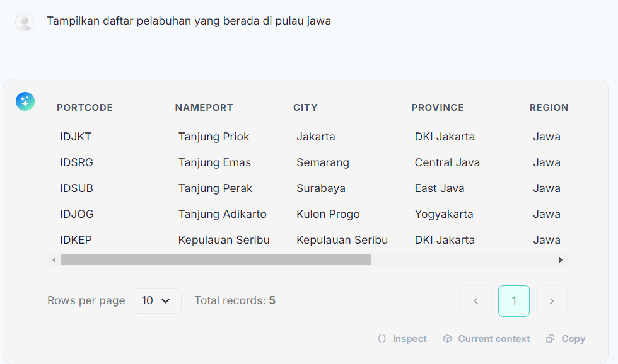
Task: Go to next page arrow
Action: tap(552, 301)
